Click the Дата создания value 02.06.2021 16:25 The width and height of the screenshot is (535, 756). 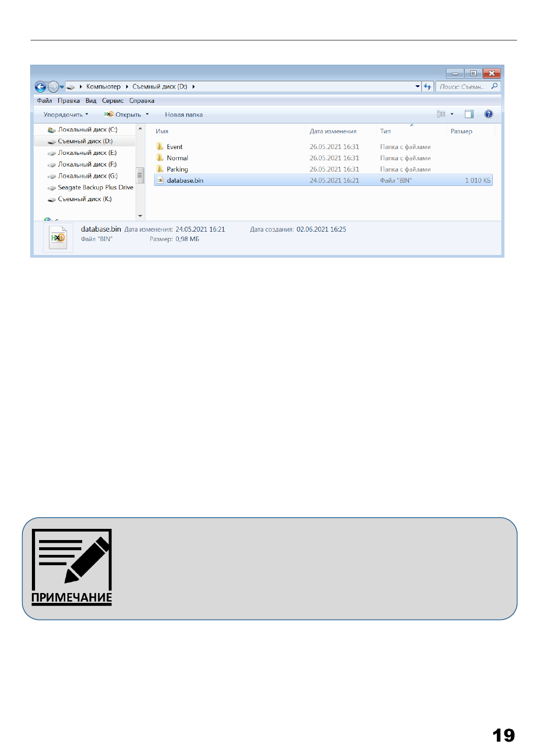point(321,229)
